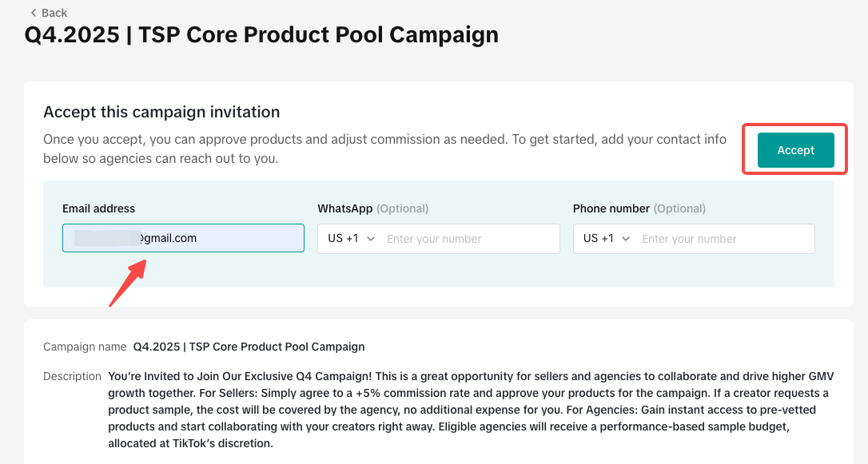
Task: Click the Q4.2025 campaign page title
Action: [x=261, y=35]
